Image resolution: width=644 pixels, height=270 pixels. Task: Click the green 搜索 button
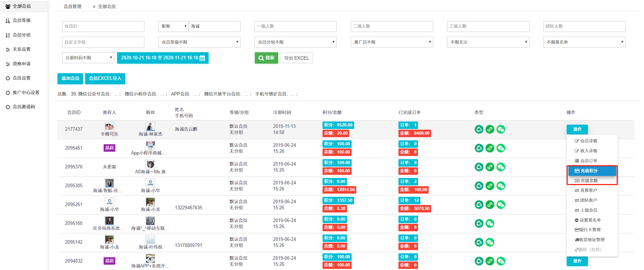pos(266,58)
